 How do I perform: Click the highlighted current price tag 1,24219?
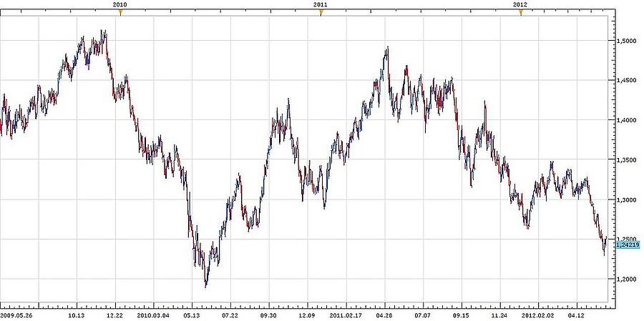627,245
